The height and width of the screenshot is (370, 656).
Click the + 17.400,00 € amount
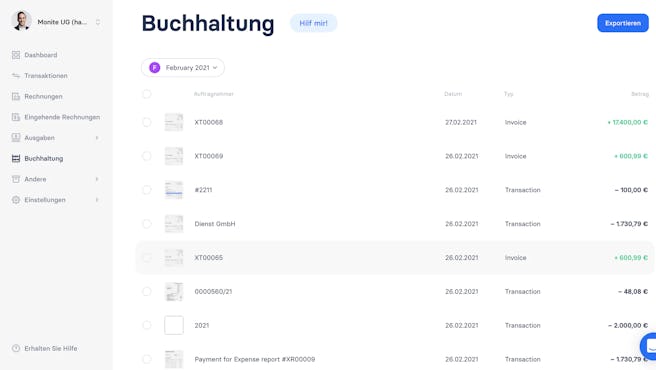(628, 122)
